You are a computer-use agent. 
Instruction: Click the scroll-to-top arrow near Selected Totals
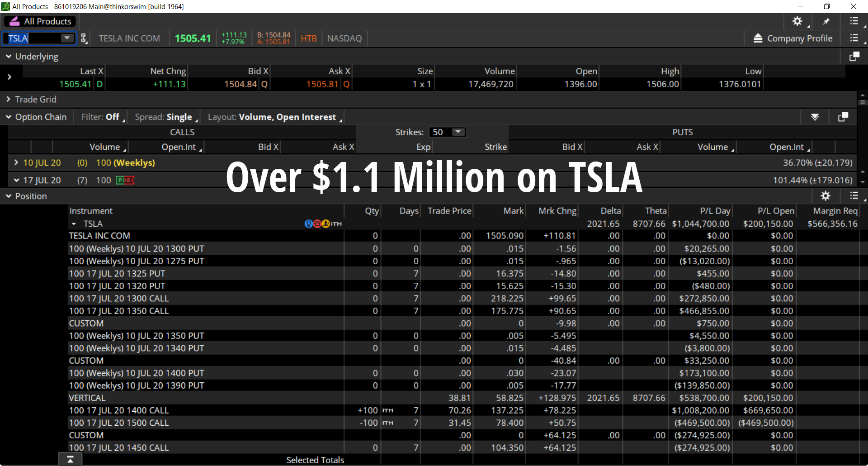[x=70, y=460]
